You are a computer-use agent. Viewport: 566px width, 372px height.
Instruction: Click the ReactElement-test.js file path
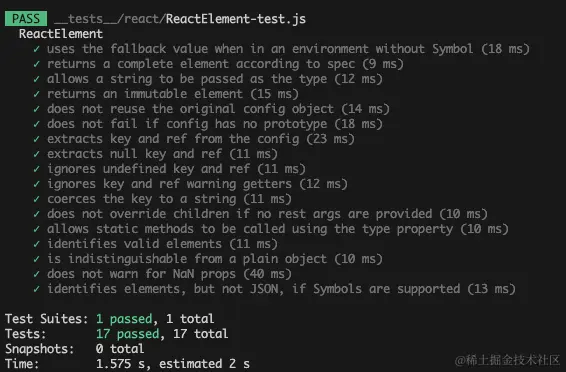pos(180,19)
